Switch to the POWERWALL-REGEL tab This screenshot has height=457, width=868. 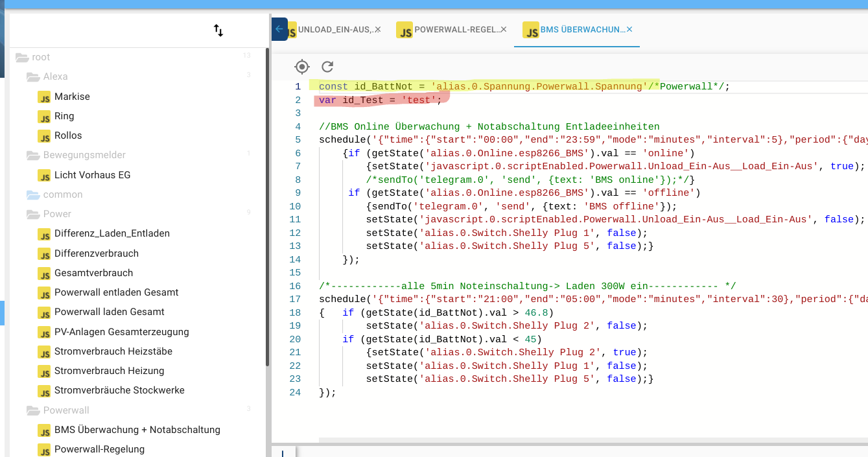pyautogui.click(x=456, y=30)
